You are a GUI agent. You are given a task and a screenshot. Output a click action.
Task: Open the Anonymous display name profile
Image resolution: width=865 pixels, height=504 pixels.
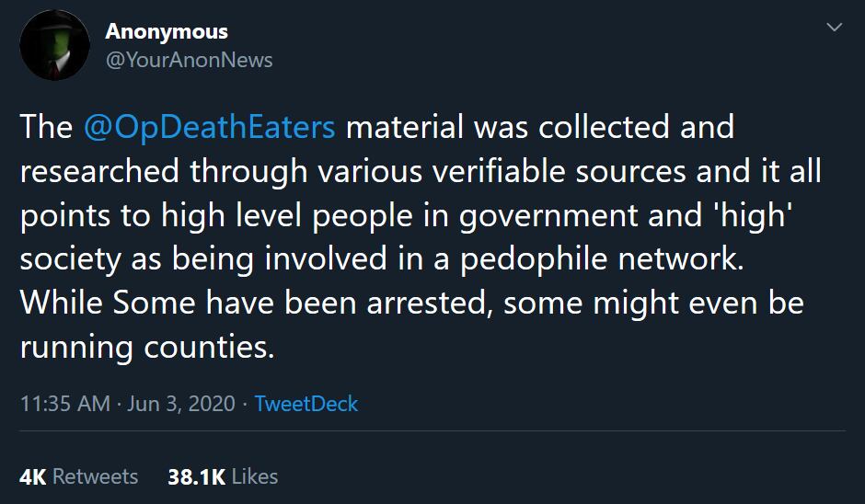166,31
